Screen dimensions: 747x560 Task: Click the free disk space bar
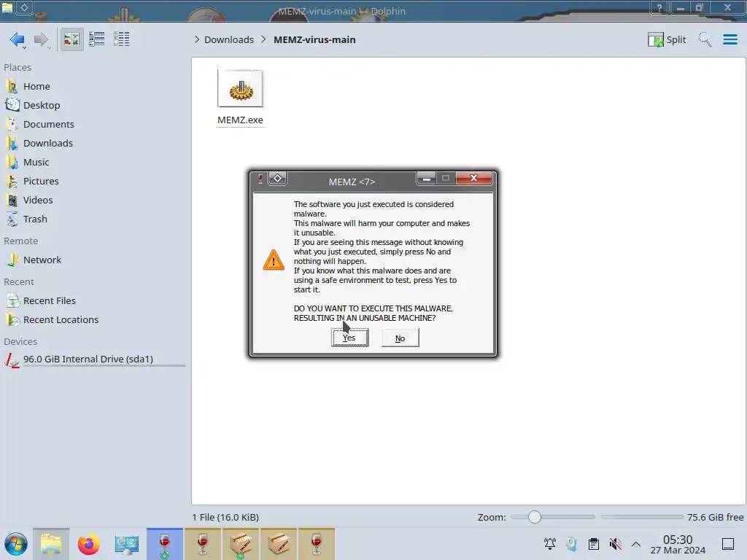pyautogui.click(x=642, y=517)
